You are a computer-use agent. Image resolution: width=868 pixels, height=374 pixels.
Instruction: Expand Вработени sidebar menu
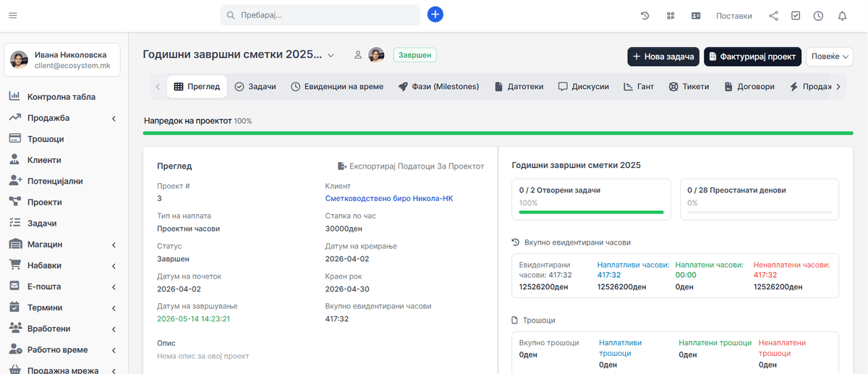pos(64,328)
